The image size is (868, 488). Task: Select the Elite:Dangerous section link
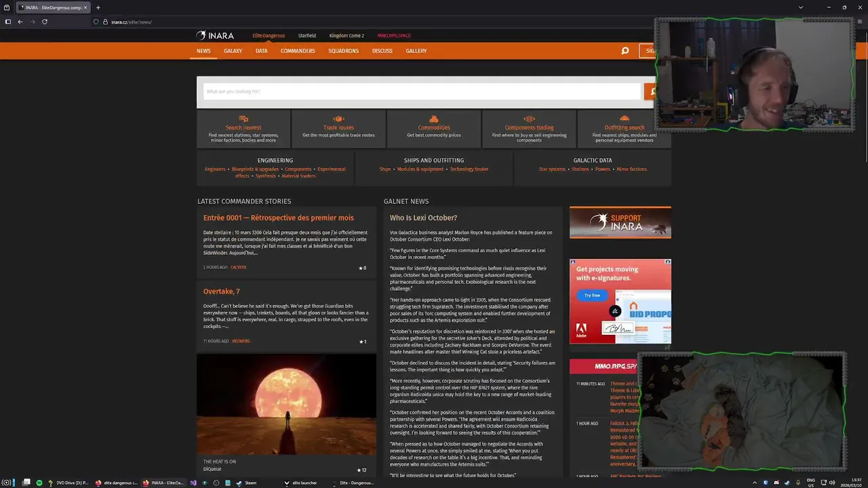(x=269, y=35)
